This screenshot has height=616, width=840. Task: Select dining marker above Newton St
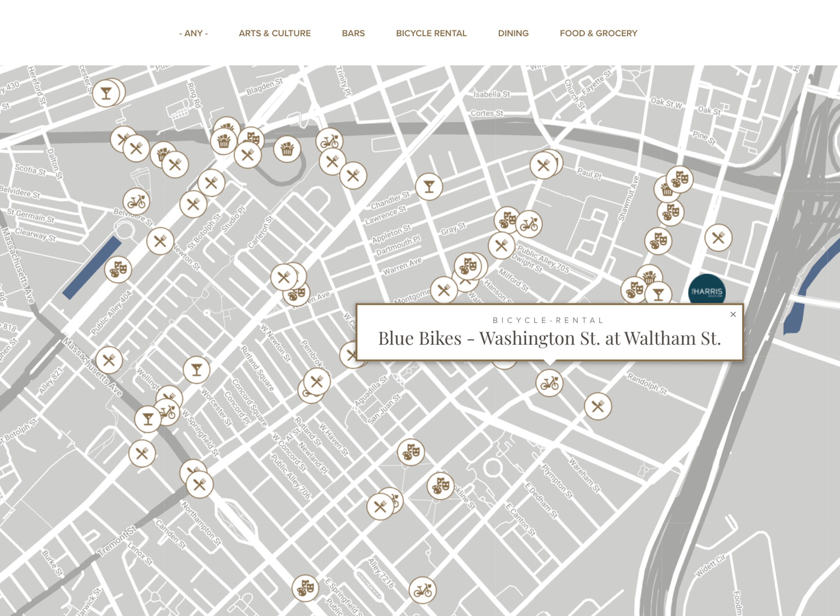(160, 241)
